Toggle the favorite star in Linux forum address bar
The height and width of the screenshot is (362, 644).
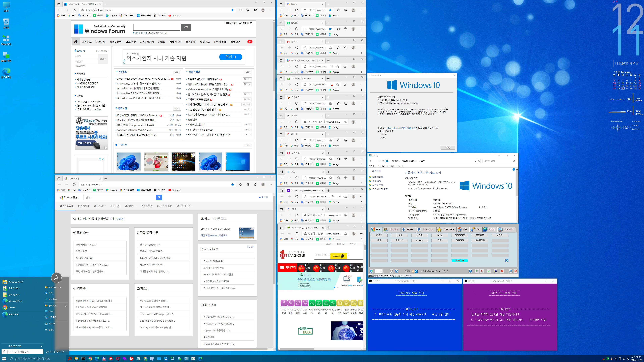pos(232,185)
